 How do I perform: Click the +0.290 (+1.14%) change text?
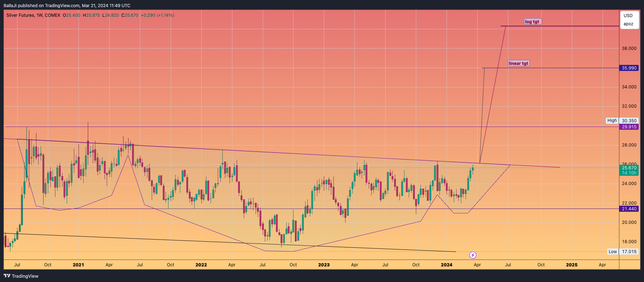157,15
